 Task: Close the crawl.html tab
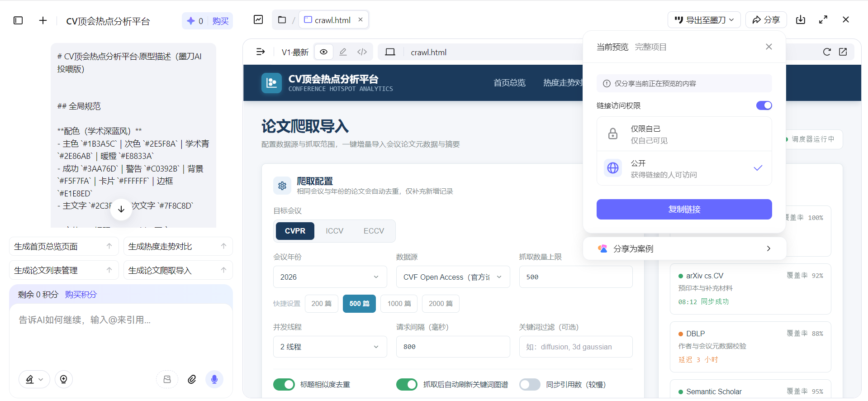[x=360, y=19]
